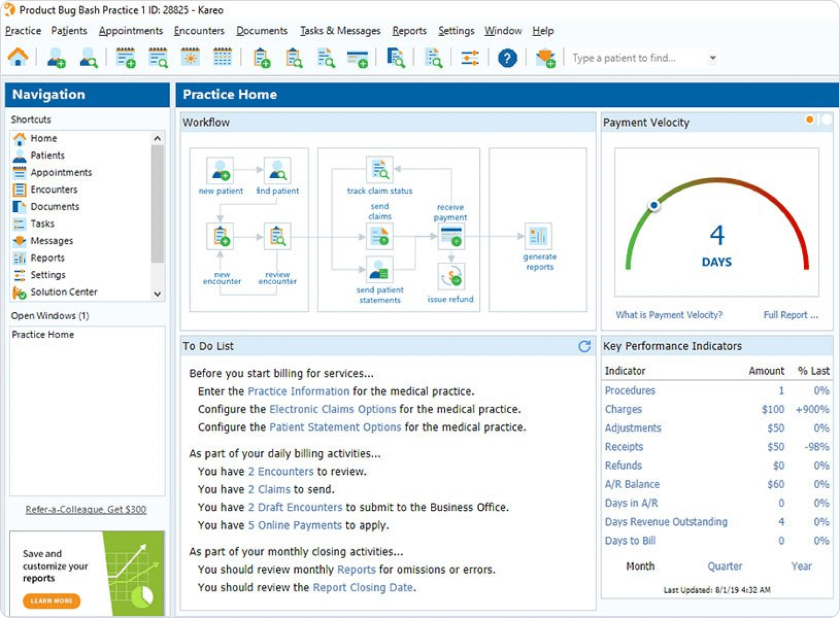This screenshot has height=618, width=840.
Task: Click the send patient statements workflow icon
Action: (x=380, y=269)
